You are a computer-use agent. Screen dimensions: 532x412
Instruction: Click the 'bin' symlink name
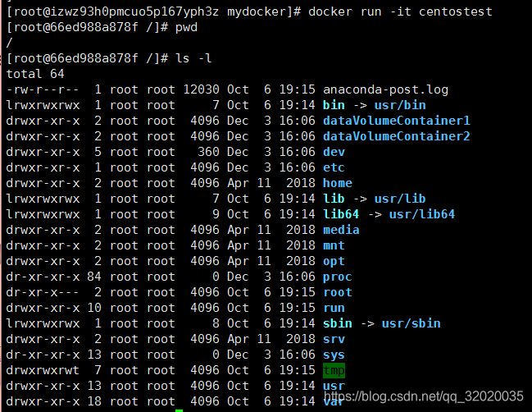pos(334,105)
